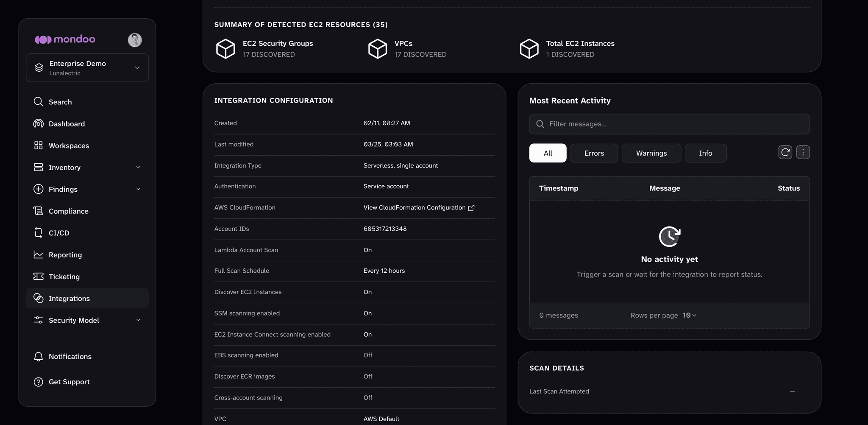Open the Reporting page label
This screenshot has height=425, width=868.
[x=65, y=254]
